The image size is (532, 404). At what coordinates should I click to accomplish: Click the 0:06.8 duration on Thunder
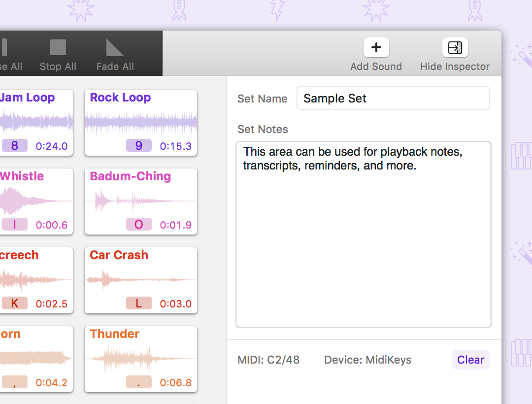tap(176, 383)
